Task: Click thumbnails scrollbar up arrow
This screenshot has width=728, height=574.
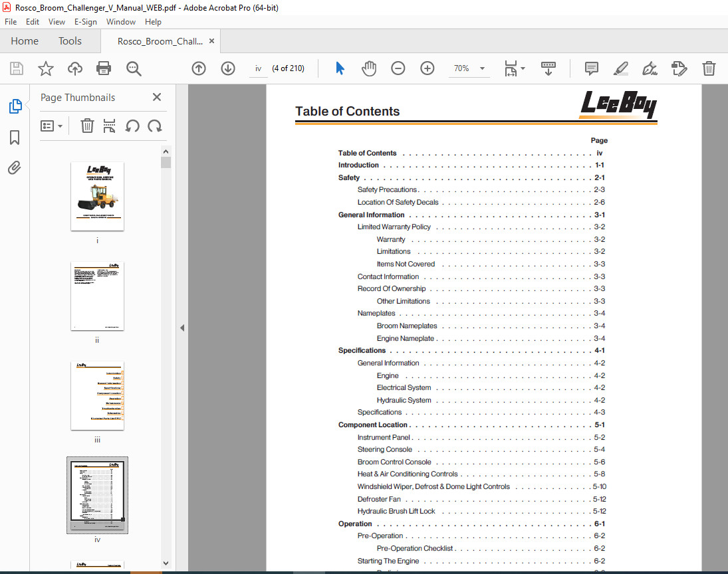Action: (166, 151)
